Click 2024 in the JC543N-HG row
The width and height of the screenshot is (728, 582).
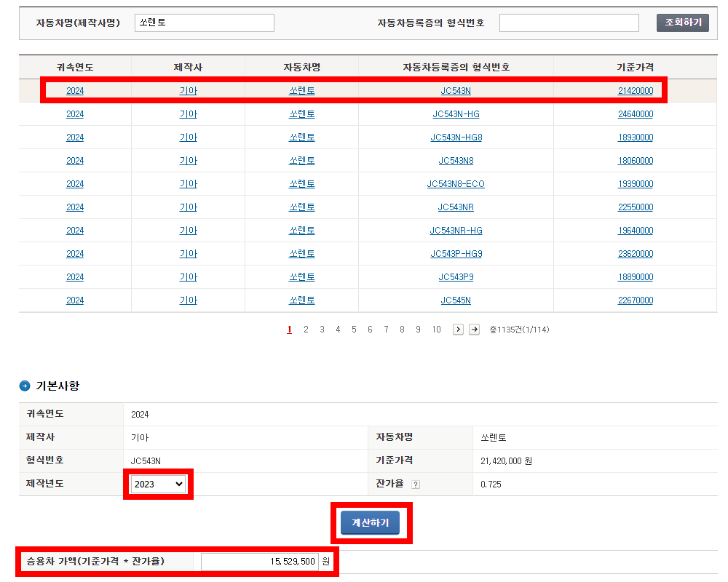tap(75, 114)
